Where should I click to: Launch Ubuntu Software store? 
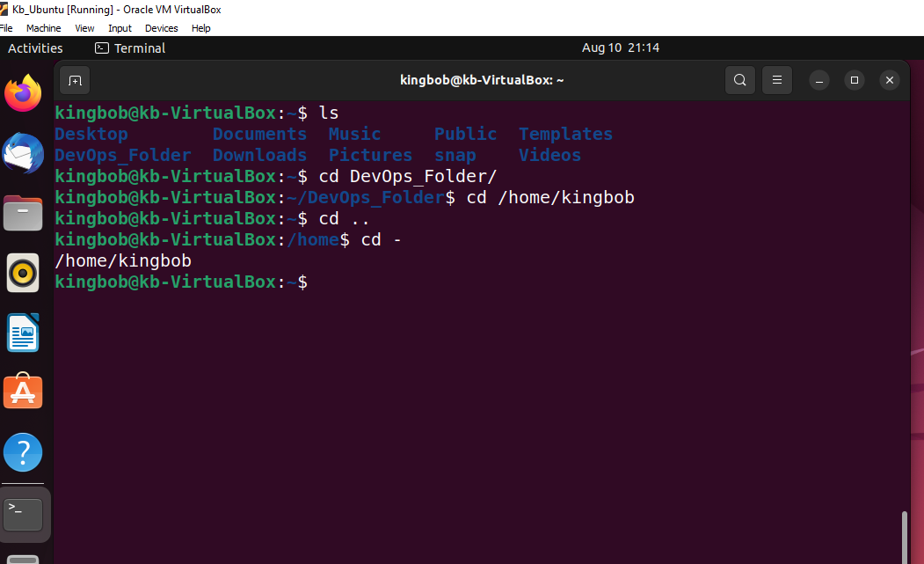coord(22,392)
